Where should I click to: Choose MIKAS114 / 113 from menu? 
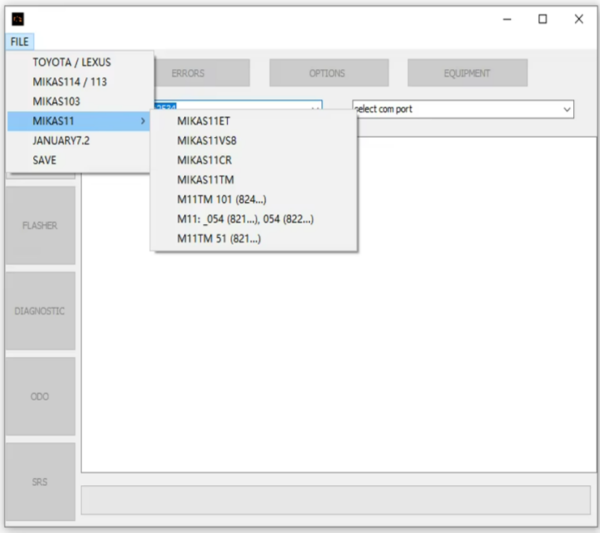(80, 81)
